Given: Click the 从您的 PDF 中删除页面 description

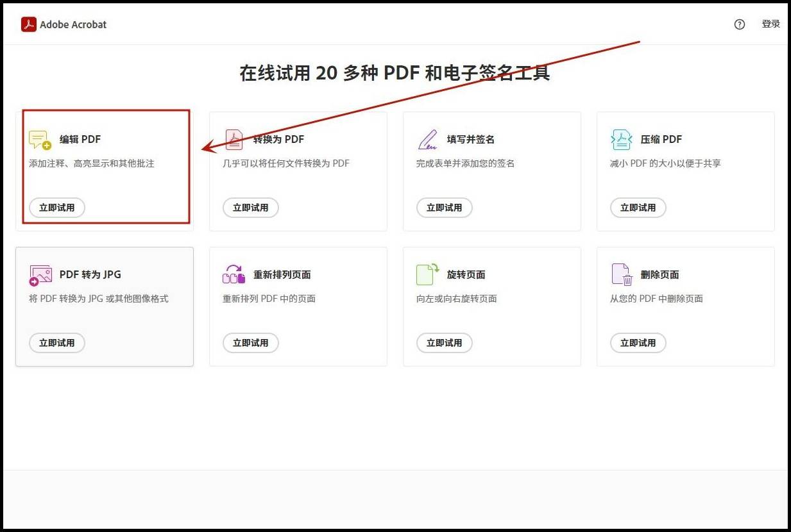Looking at the screenshot, I should 656,299.
